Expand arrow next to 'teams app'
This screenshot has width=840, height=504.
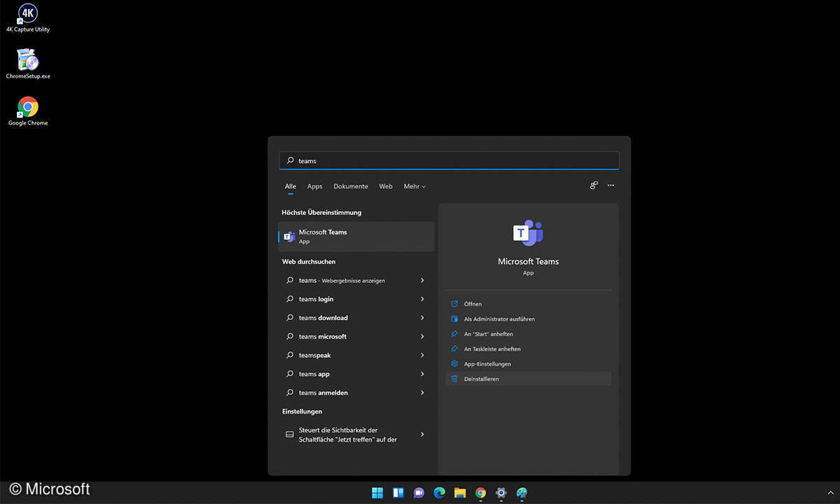pos(422,374)
